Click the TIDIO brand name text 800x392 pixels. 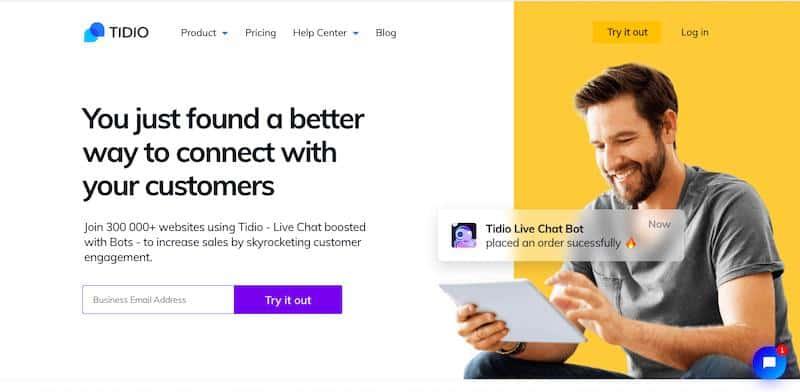(129, 33)
